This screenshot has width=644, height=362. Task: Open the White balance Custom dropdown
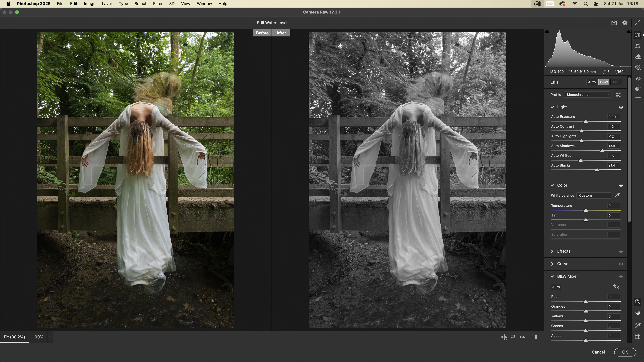(x=594, y=196)
